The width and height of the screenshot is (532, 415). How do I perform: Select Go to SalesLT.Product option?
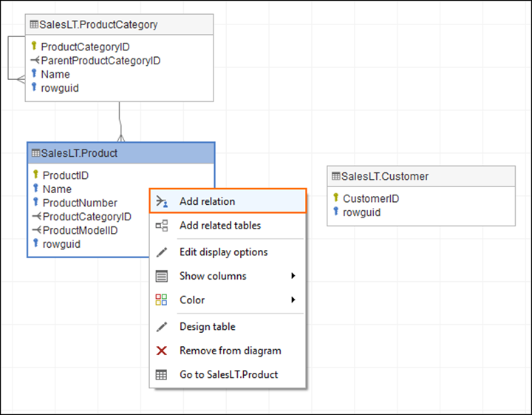229,374
